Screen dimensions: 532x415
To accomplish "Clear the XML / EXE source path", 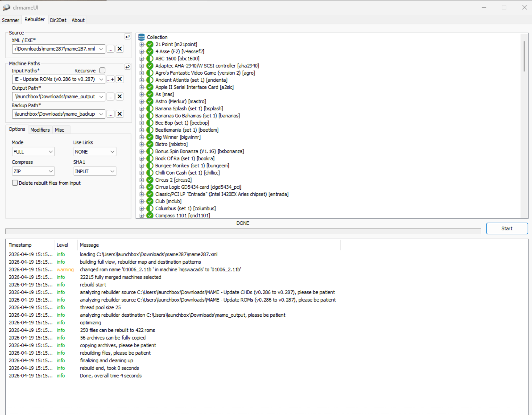I will click(x=120, y=49).
